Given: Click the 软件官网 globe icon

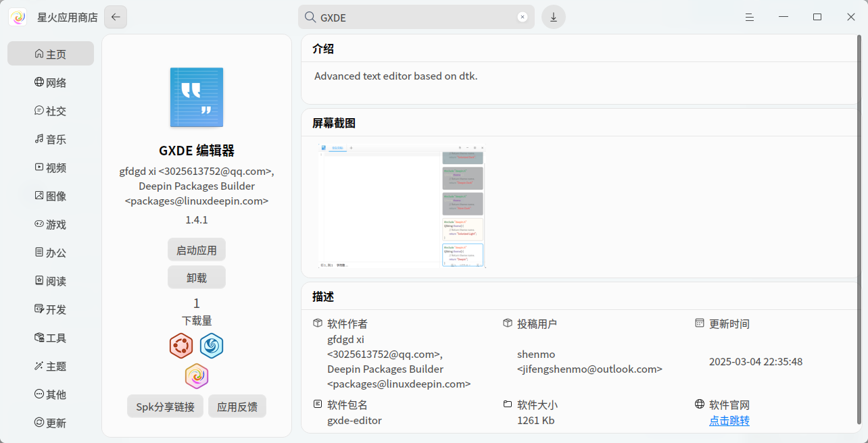Looking at the screenshot, I should pyautogui.click(x=700, y=404).
